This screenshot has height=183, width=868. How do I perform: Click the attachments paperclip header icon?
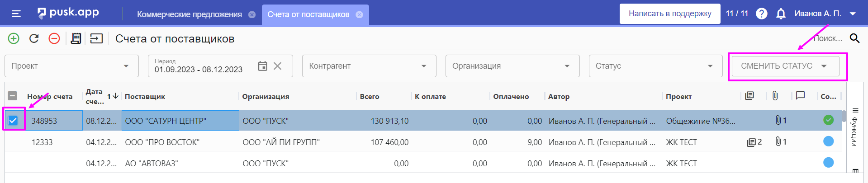[775, 96]
